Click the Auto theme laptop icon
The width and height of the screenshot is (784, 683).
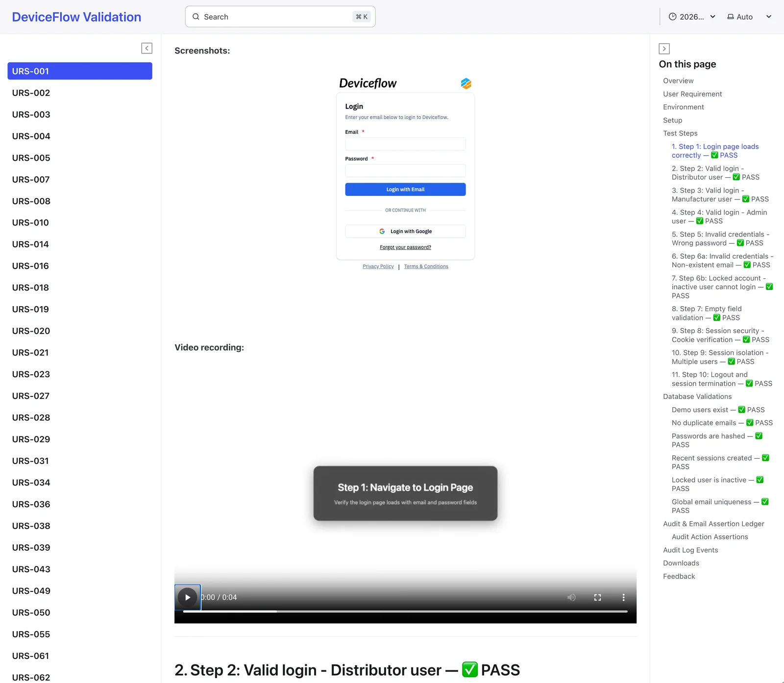click(x=731, y=17)
